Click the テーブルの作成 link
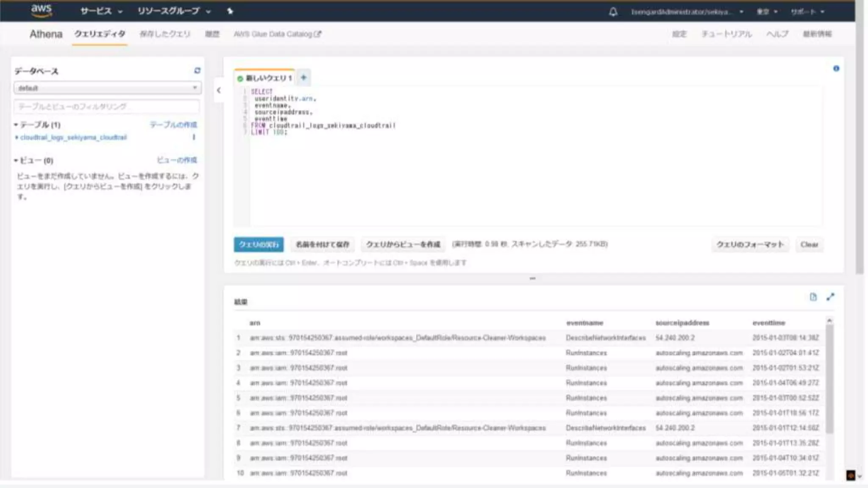This screenshot has width=868, height=488. pos(173,125)
